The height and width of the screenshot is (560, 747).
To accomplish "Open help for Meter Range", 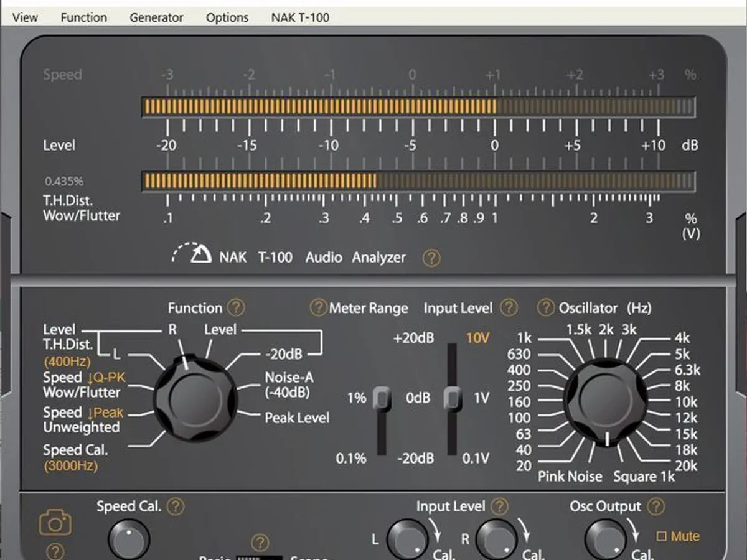I will click(x=318, y=307).
